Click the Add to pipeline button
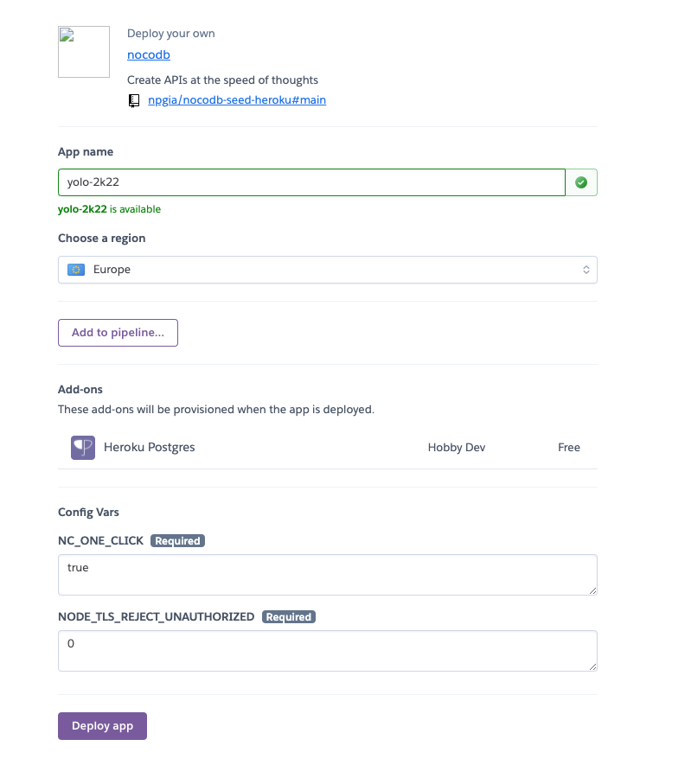685x784 pixels. tap(118, 333)
